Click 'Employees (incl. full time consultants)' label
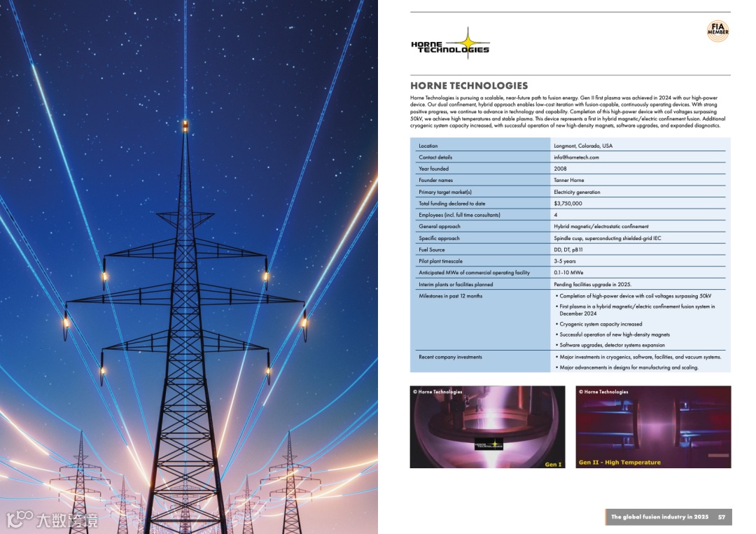The height and width of the screenshot is (534, 756). [x=459, y=215]
